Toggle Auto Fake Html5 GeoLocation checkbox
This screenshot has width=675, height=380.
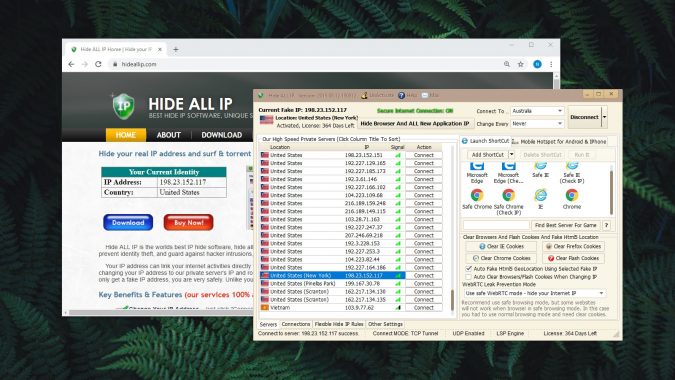[x=468, y=269]
